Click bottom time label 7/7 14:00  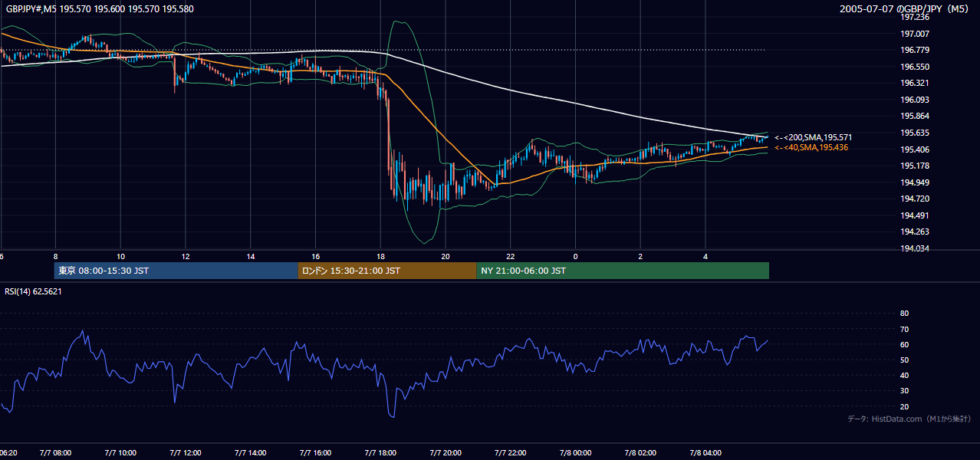point(251,453)
